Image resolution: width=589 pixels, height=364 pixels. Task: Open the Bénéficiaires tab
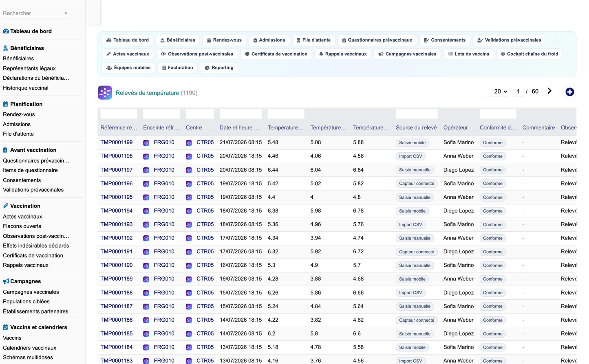coord(177,40)
